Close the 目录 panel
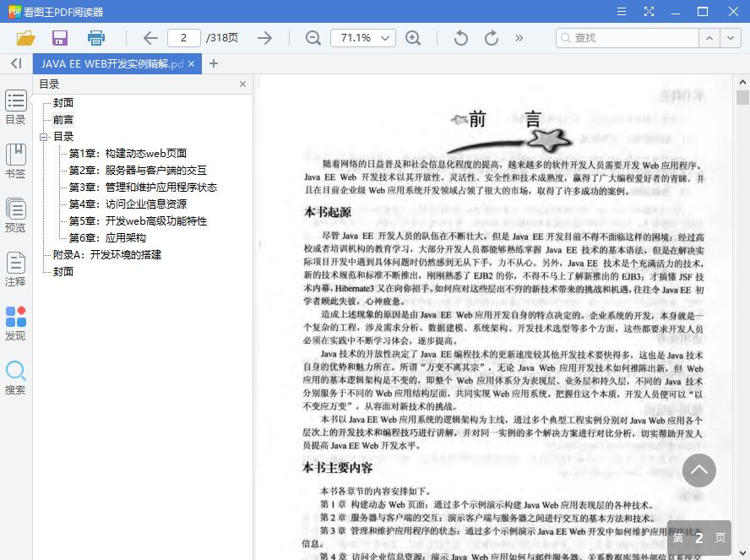The width and height of the screenshot is (750, 560). pyautogui.click(x=242, y=84)
